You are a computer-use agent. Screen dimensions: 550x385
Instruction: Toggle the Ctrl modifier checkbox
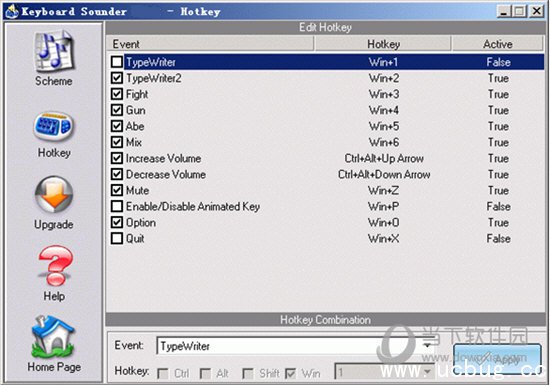pos(163,374)
